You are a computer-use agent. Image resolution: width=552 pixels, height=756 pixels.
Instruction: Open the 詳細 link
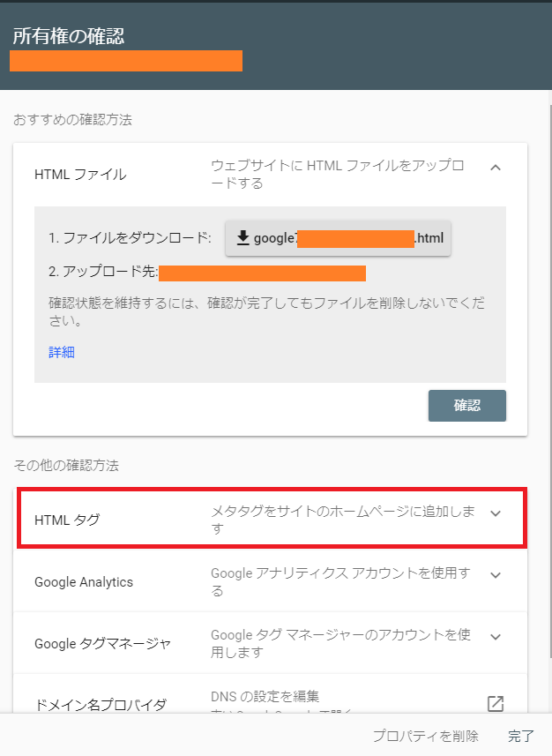click(x=62, y=353)
